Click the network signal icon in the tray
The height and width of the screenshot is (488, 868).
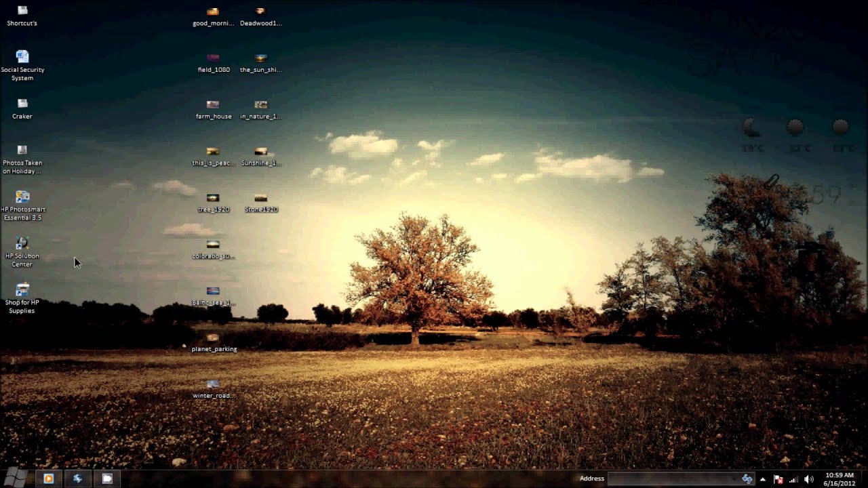click(x=793, y=479)
